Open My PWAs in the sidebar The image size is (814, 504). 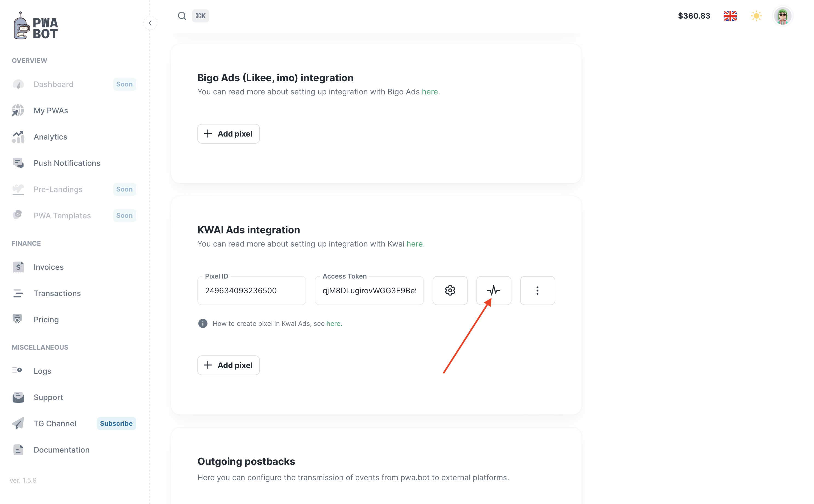click(x=51, y=111)
